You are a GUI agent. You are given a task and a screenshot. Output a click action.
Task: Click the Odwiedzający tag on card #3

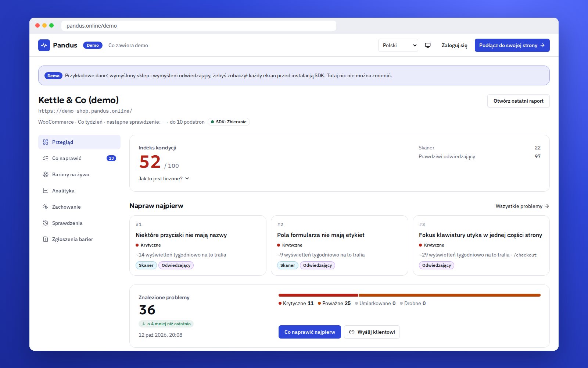tap(437, 265)
